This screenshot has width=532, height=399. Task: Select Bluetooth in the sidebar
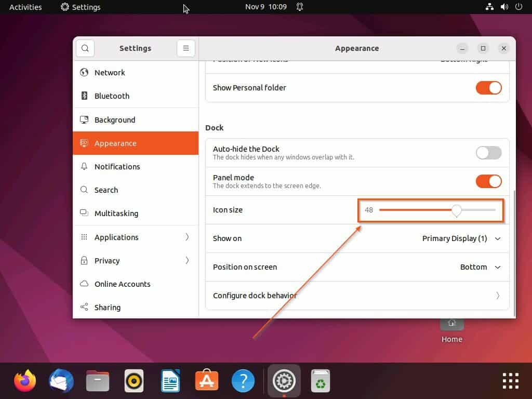click(112, 96)
